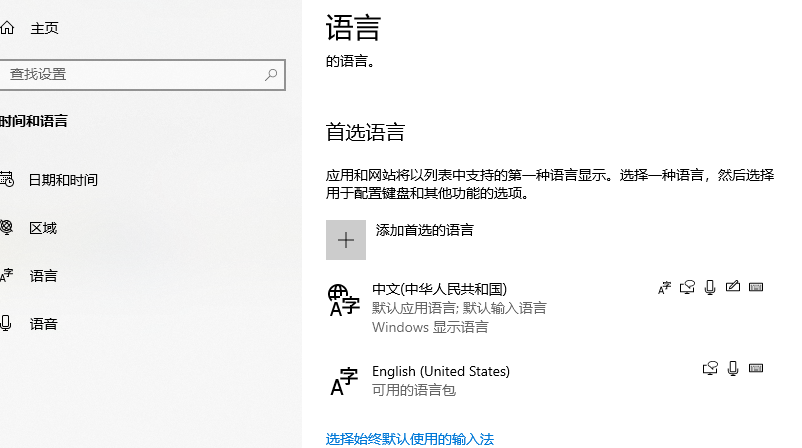Open the 选择始终默认使用的输入法 link

[410, 439]
